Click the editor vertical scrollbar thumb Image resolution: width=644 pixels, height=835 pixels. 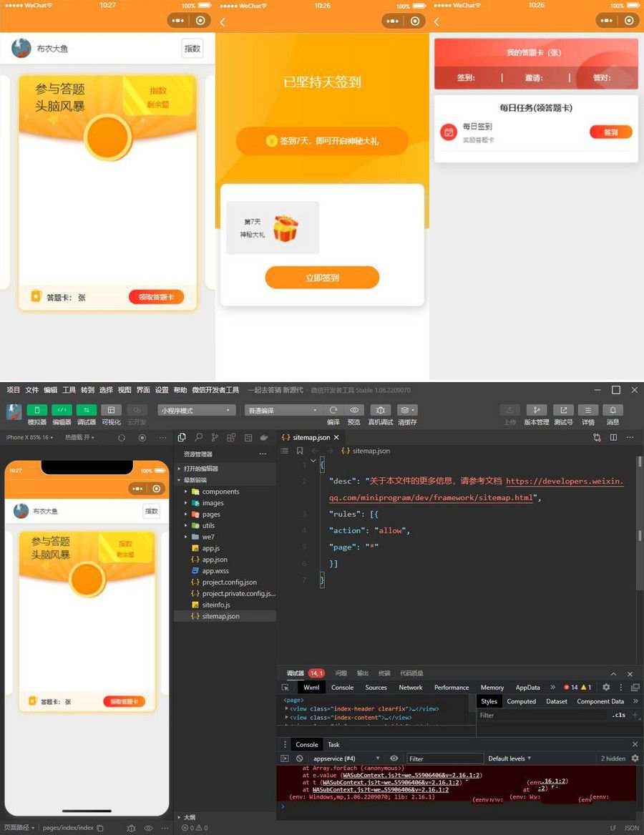(x=640, y=535)
